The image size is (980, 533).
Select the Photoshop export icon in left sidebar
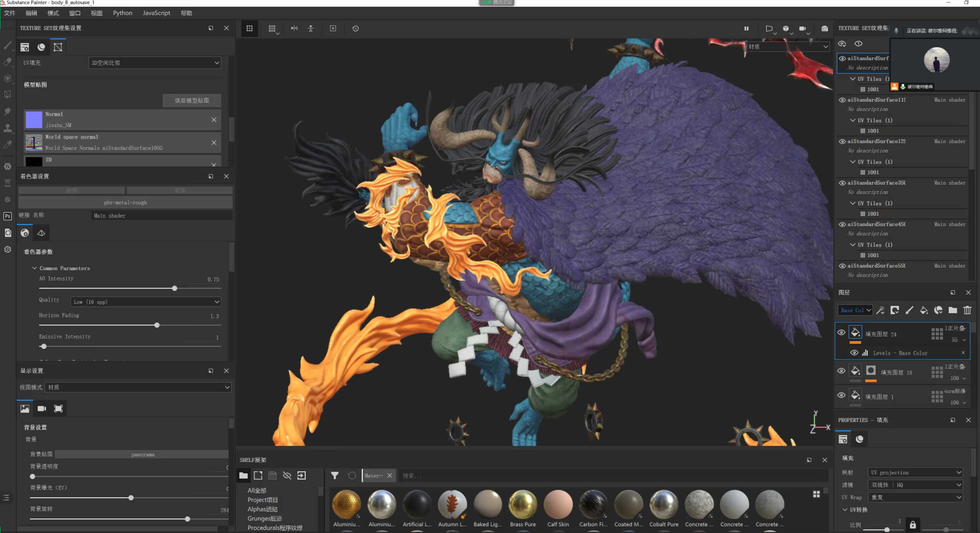[x=8, y=216]
